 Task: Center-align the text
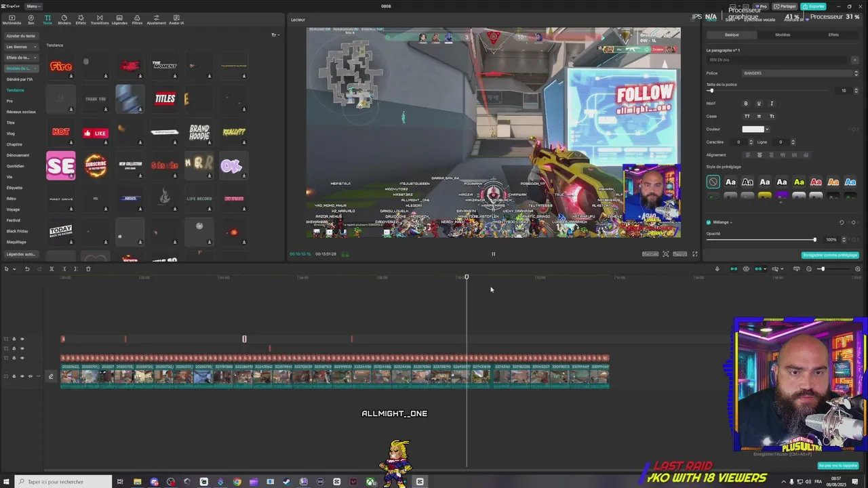click(759, 155)
